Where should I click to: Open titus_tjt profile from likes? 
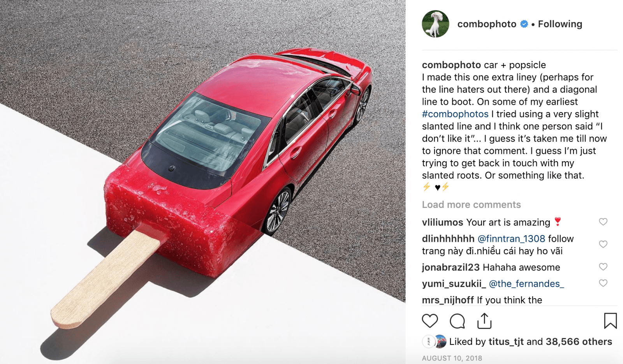[x=506, y=342]
